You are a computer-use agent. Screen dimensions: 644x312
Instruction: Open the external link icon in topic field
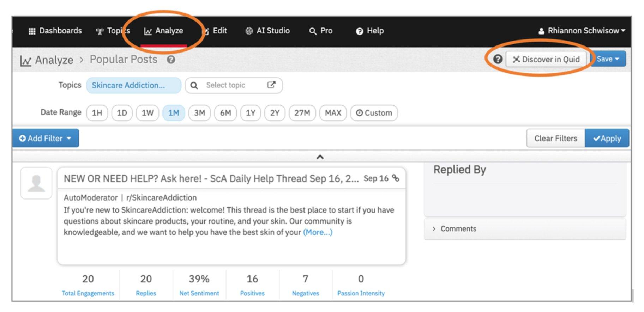(x=271, y=85)
